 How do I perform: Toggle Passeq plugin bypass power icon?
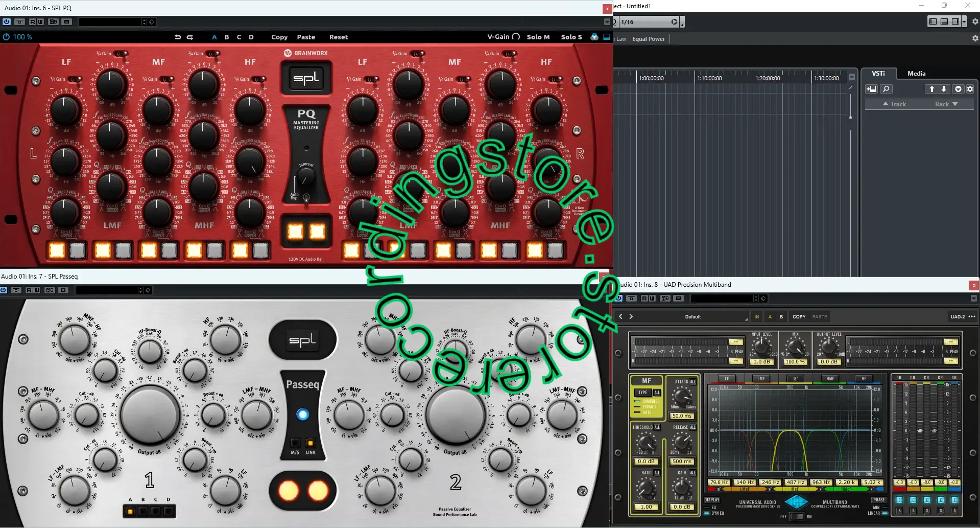click(x=4, y=290)
